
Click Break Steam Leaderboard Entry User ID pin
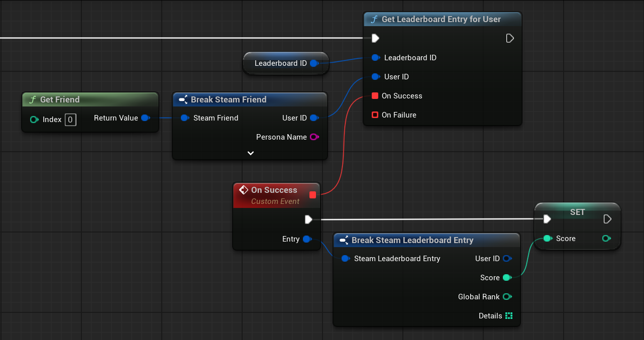click(x=507, y=259)
